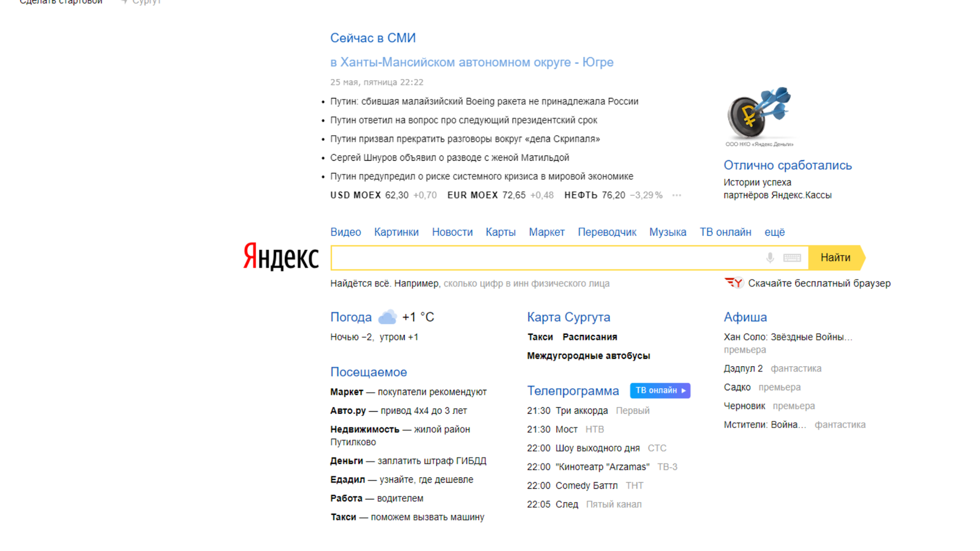Viewport: 980px width, 551px height.
Task: Click the ТВ онлайн blue button
Action: pos(660,391)
